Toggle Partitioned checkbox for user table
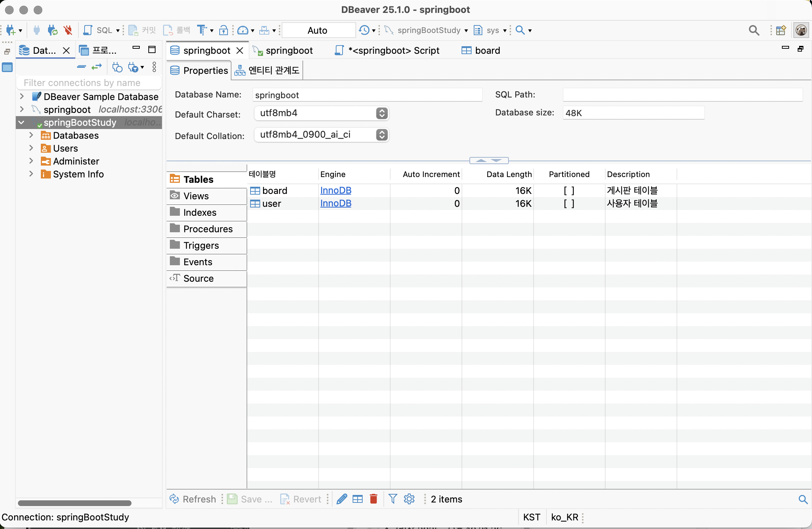Image resolution: width=812 pixels, height=529 pixels. click(569, 204)
